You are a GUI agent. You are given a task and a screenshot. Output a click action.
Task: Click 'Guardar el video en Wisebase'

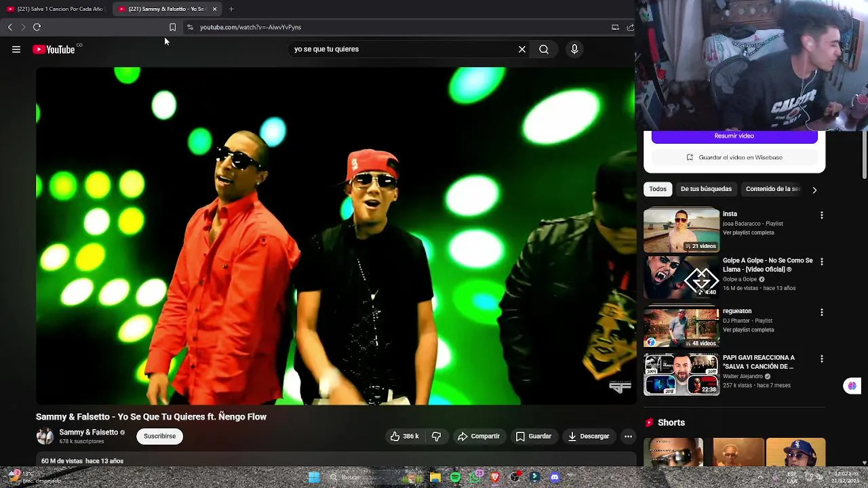coord(734,157)
